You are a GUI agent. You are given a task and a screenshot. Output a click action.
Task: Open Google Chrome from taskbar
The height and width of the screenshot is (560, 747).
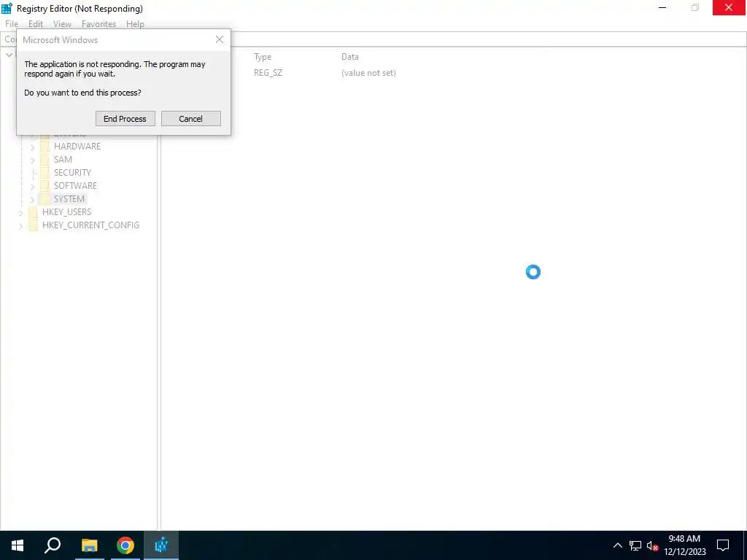[x=125, y=545]
